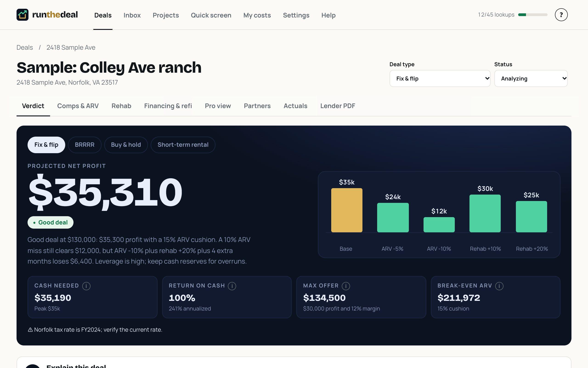Open the Deal type dropdown
The image size is (588, 368).
(x=440, y=78)
